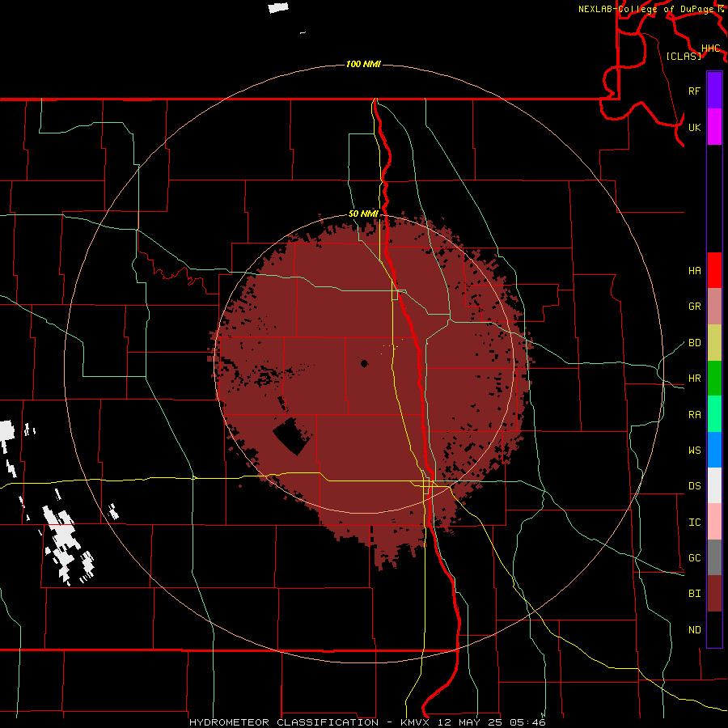Click the 'HHC' product label
The width and height of the screenshot is (728, 728).
[711, 49]
